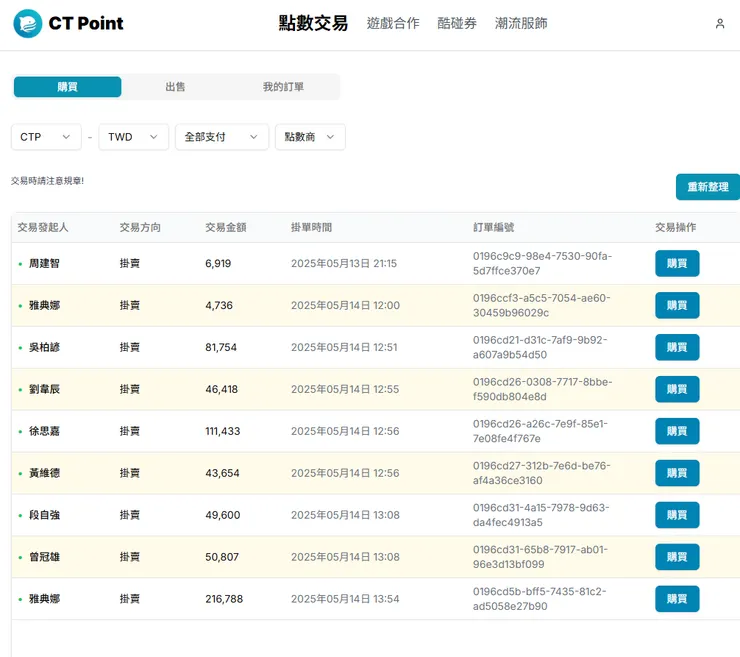The height and width of the screenshot is (657, 740).
Task: Click the CT Point logo icon
Action: [x=27, y=24]
